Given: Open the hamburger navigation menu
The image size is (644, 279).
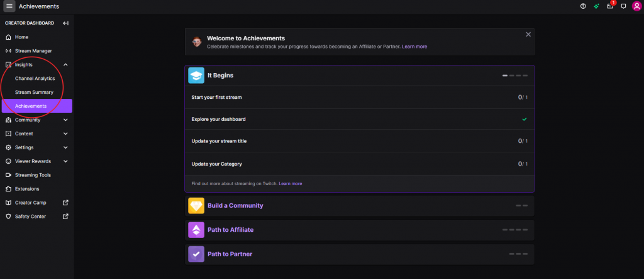Looking at the screenshot, I should [9, 6].
